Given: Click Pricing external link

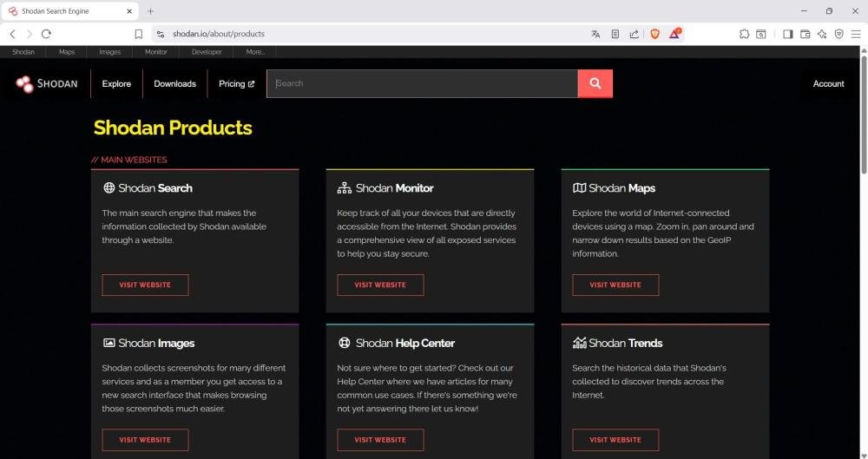Looking at the screenshot, I should (x=236, y=84).
